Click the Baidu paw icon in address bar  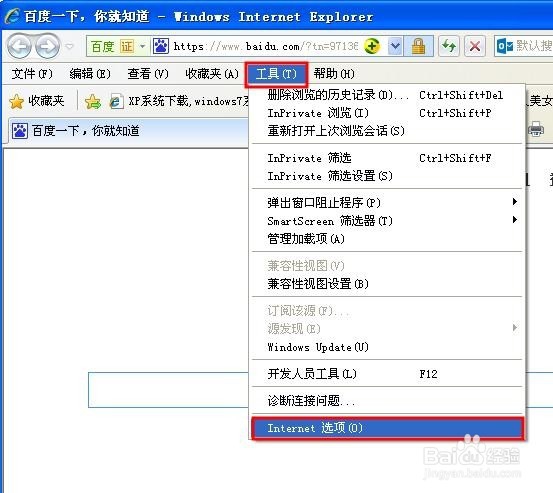click(x=161, y=46)
